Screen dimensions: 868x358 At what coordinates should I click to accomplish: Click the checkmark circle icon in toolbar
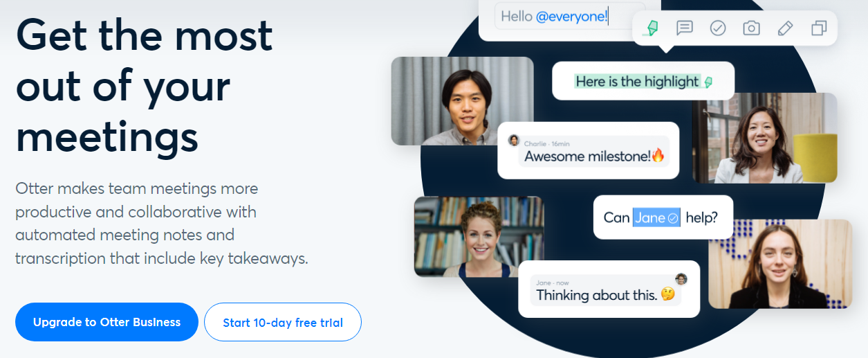pyautogui.click(x=718, y=28)
